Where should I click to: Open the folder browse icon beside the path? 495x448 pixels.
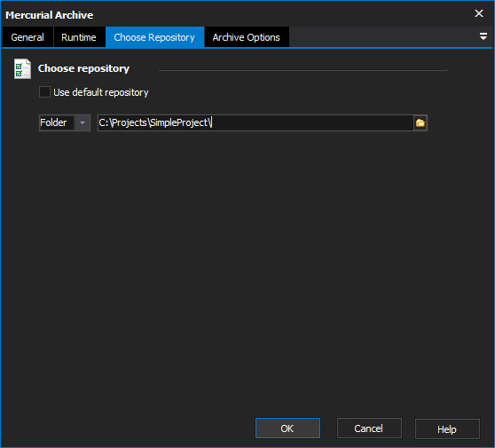420,122
